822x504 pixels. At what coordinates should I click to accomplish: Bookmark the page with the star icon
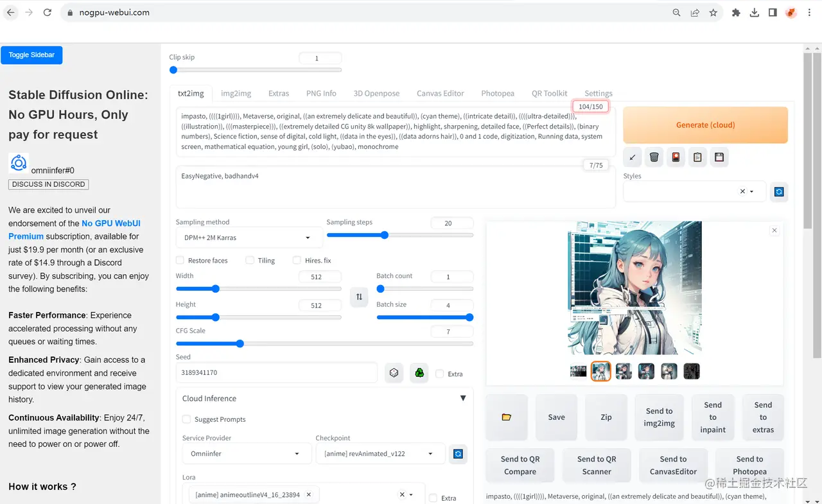pos(713,12)
